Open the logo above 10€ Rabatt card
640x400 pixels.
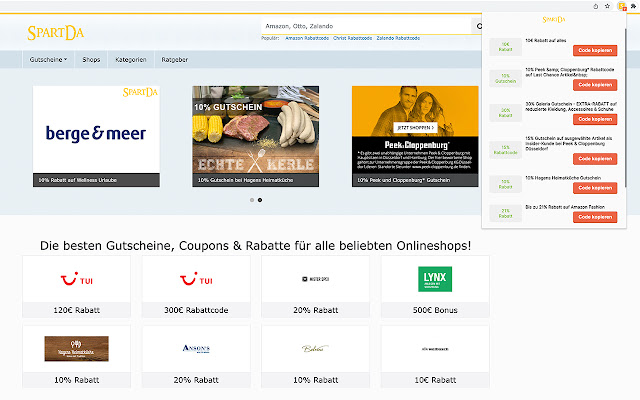point(435,349)
